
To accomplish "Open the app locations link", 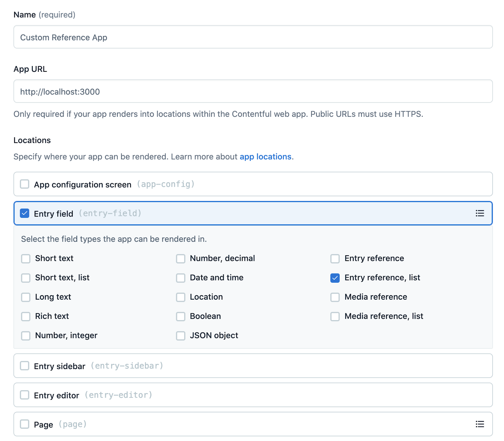I will point(265,157).
